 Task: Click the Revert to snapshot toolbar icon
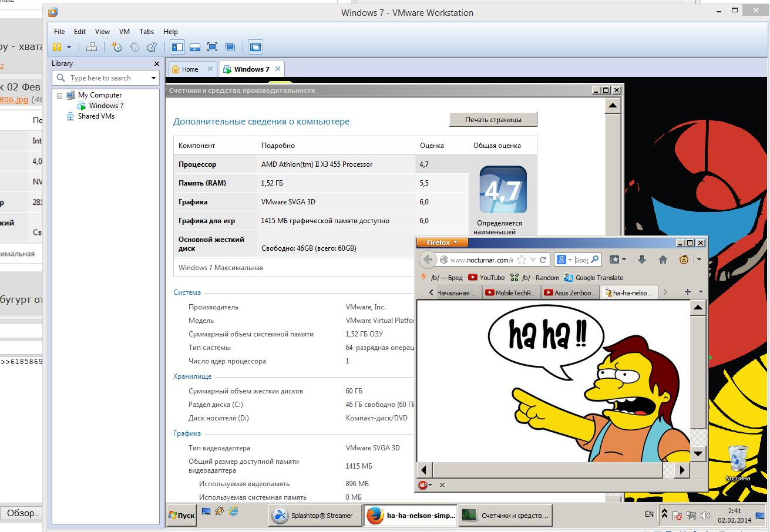(135, 47)
